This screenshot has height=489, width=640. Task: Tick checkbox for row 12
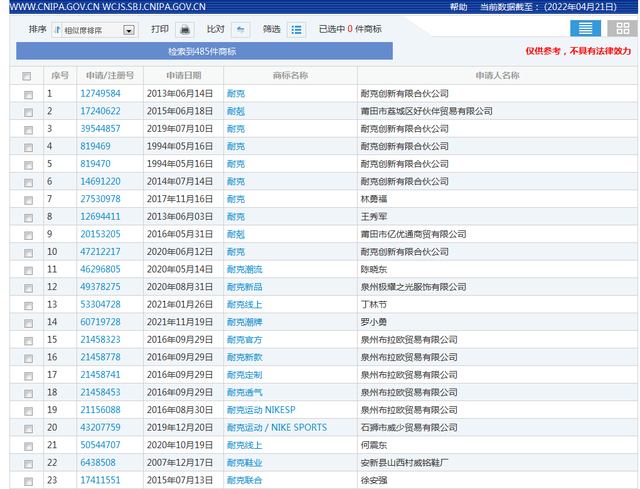pos(28,288)
